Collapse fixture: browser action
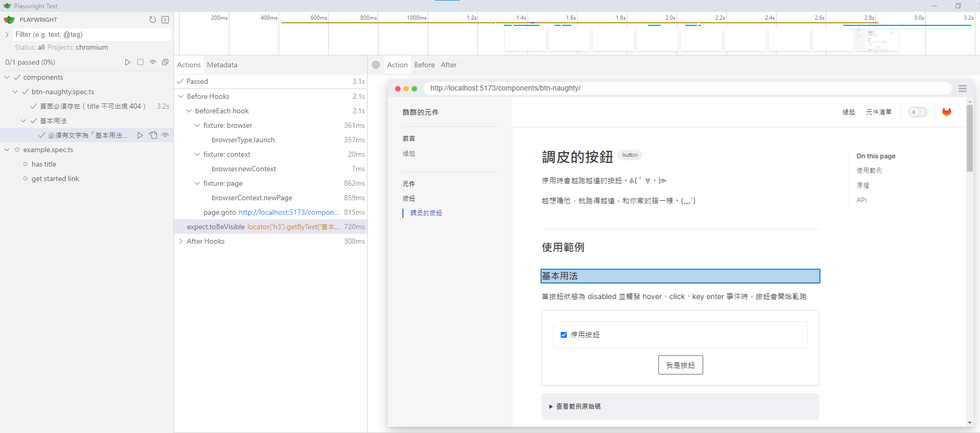 tap(197, 125)
